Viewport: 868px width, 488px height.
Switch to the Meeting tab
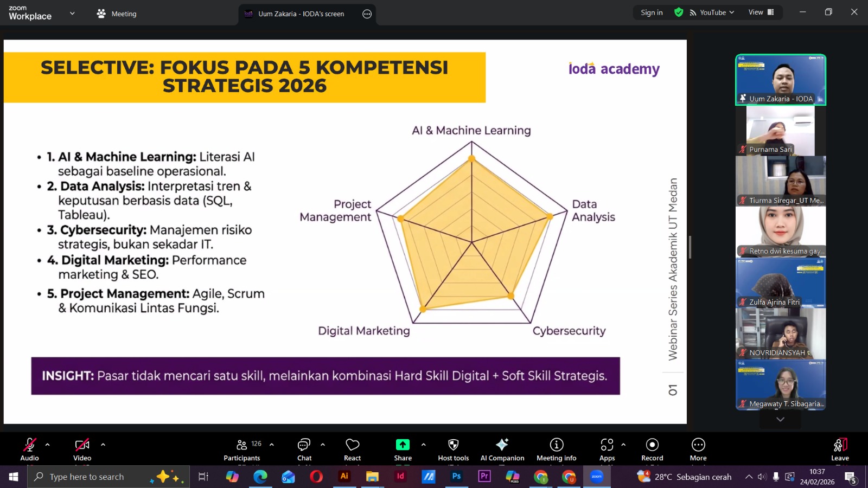point(117,14)
